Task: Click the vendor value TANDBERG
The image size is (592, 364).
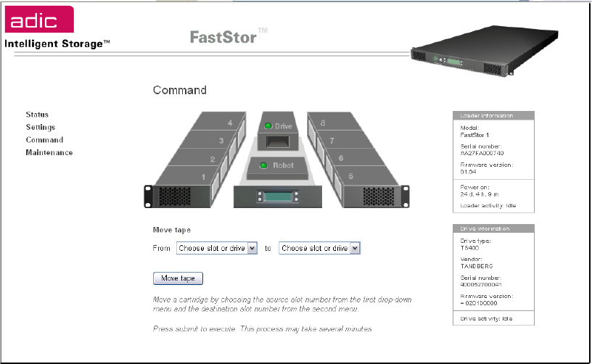Action: [477, 266]
